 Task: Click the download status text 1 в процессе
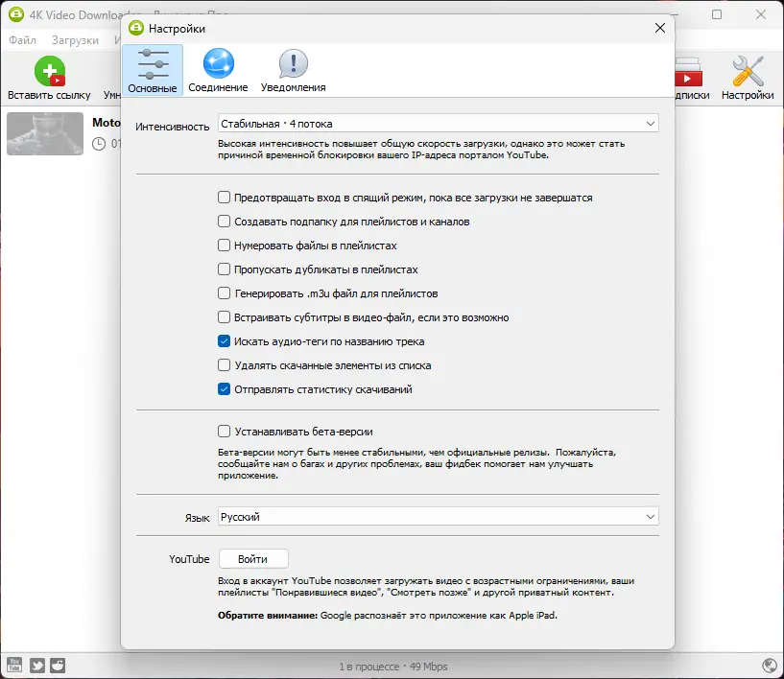pos(369,667)
